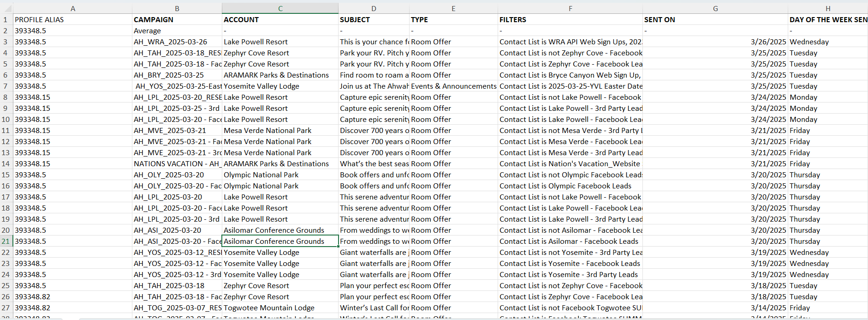
Task: Click the SUBJECT header cell
Action: [374, 19]
